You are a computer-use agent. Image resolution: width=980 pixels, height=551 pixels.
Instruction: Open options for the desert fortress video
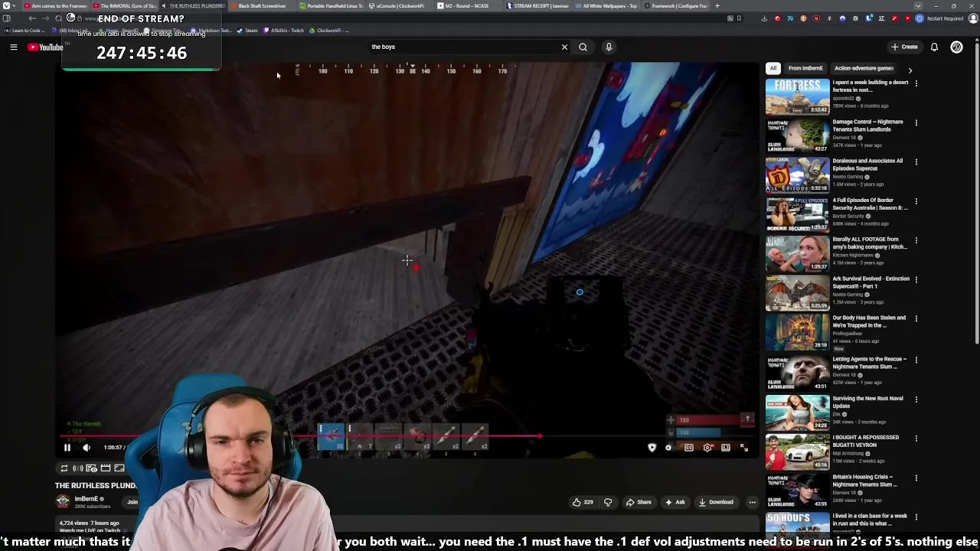[916, 83]
